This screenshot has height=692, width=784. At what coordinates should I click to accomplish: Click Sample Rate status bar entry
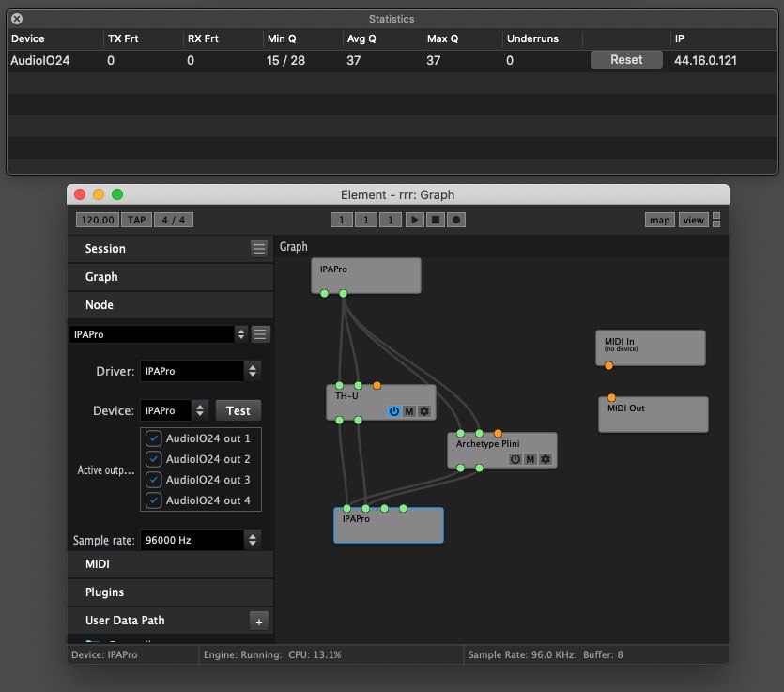point(546,654)
